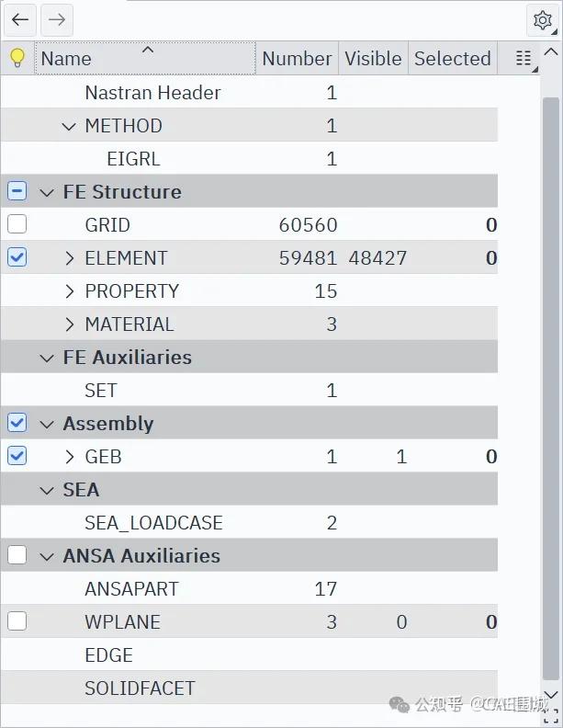
Task: Enable the GRID checkbox
Action: click(x=17, y=225)
